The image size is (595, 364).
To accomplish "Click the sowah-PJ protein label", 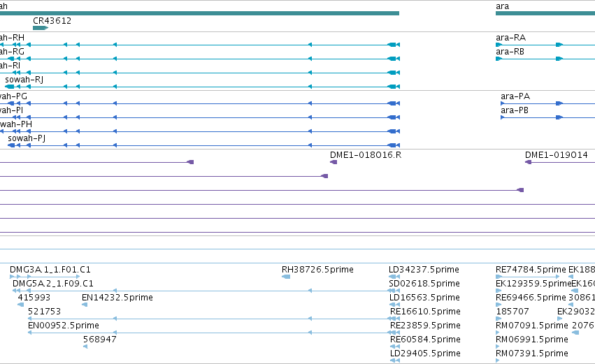I will (x=27, y=138).
